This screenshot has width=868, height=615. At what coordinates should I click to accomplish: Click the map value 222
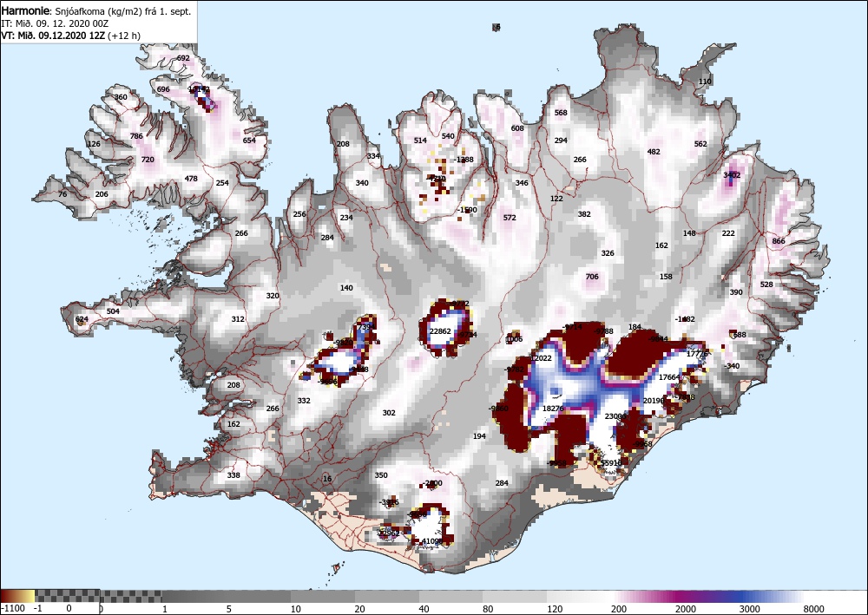coord(728,233)
